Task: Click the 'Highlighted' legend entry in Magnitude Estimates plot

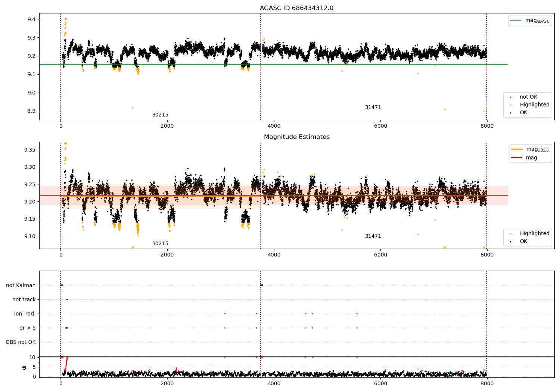Action: click(534, 234)
